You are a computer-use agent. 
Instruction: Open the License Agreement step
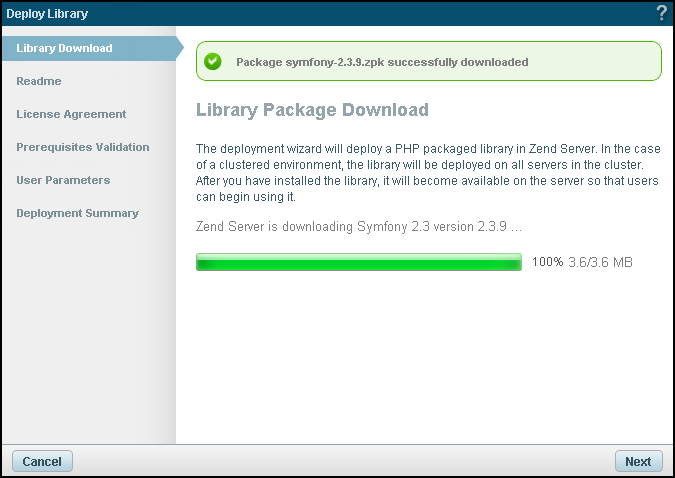coord(71,114)
